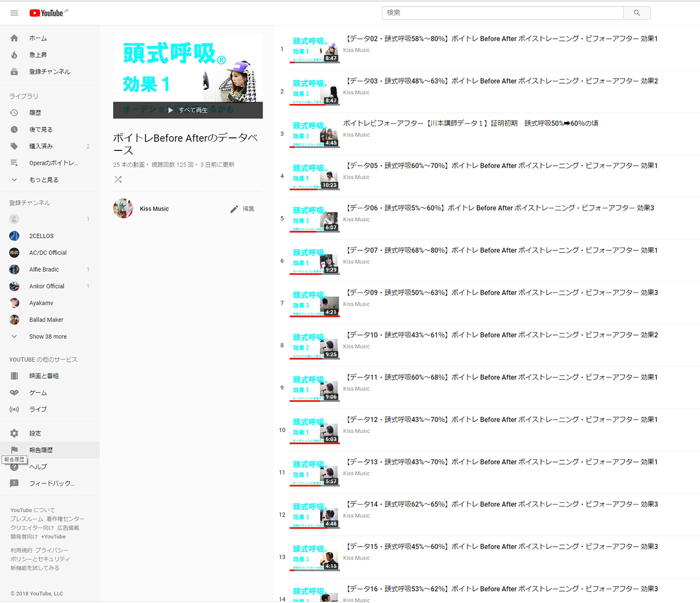Open the 映画と番組 film icon
Viewport: 700px width, 603px height.
coord(14,376)
